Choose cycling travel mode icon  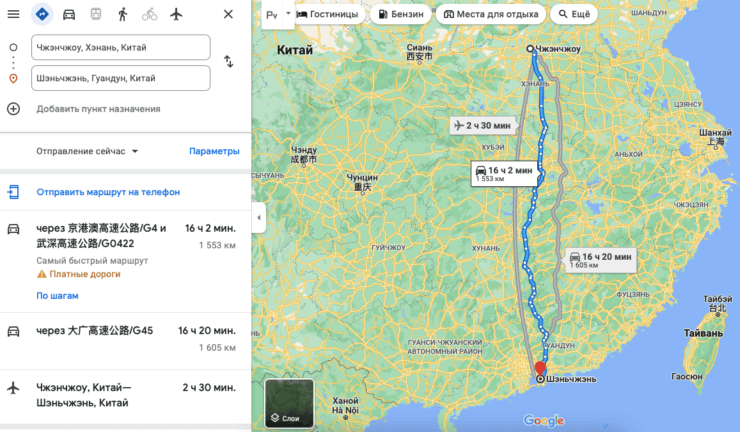pos(150,14)
